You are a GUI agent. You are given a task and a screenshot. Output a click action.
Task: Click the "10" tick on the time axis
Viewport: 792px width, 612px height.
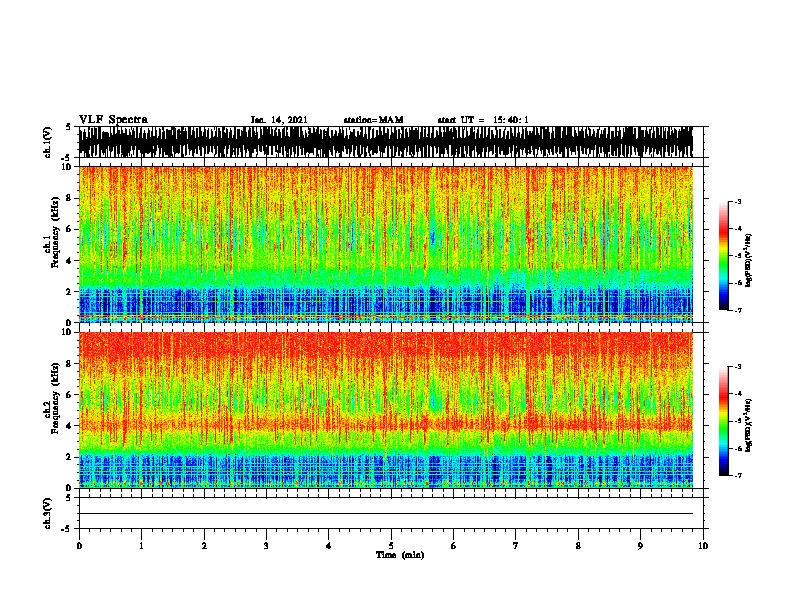(x=703, y=546)
